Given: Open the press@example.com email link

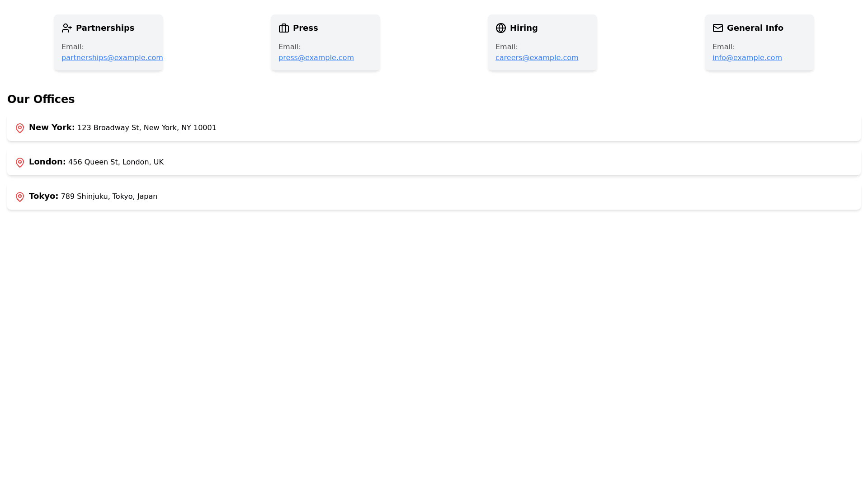Looking at the screenshot, I should (x=316, y=58).
